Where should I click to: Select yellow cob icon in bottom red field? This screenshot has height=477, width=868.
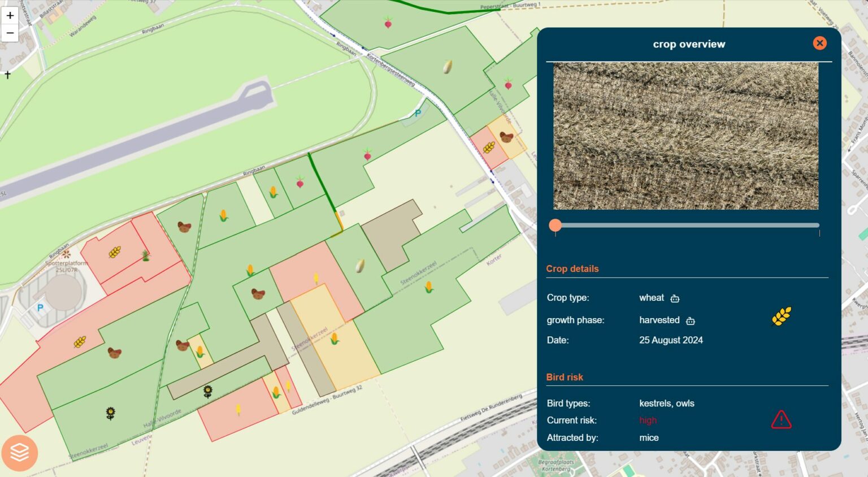[238, 409]
